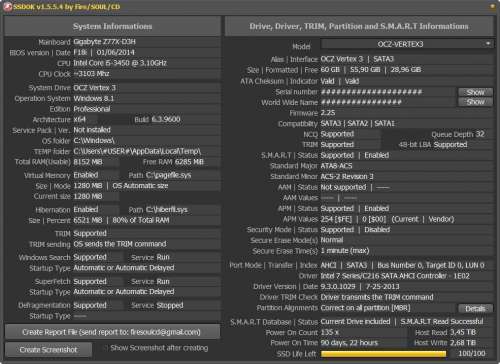Select Total RAM value 8152 MB
500x364 pixels.
[88, 162]
